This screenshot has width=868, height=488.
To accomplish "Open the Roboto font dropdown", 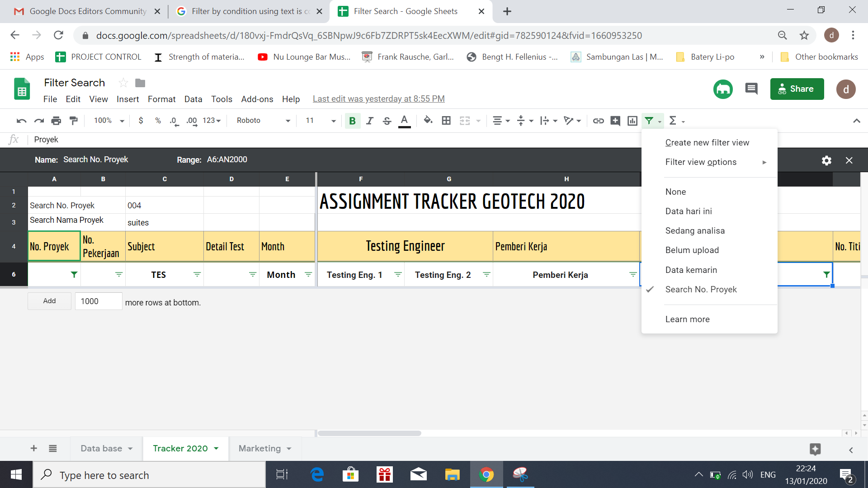I will (262, 121).
